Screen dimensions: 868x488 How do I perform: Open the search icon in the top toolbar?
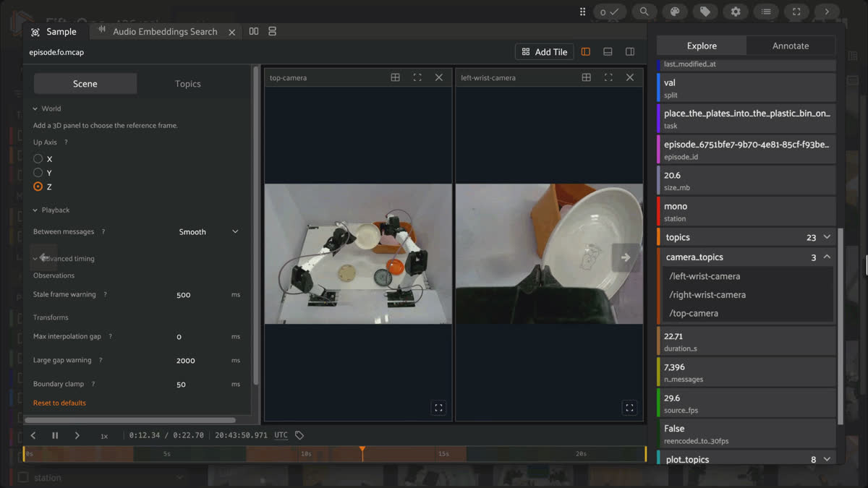pos(644,12)
